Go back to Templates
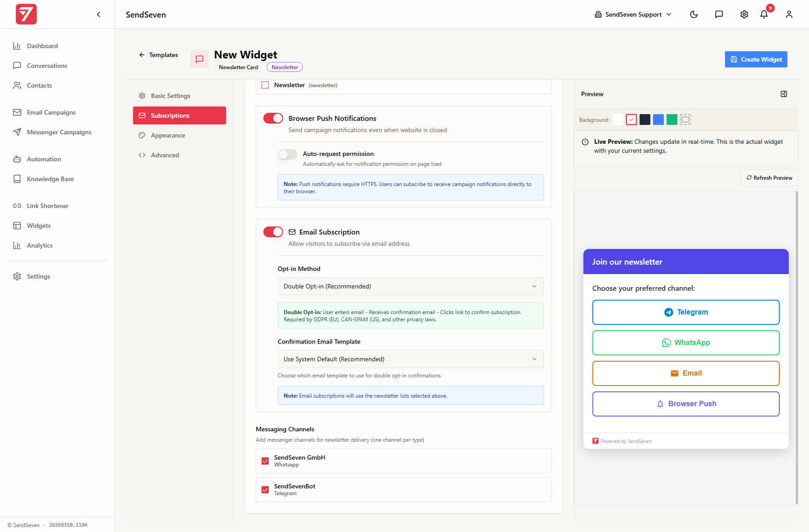The height and width of the screenshot is (532, 809). (158, 55)
